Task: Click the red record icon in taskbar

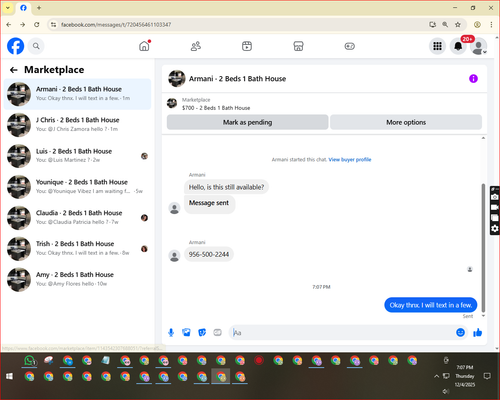Action: [x=259, y=360]
